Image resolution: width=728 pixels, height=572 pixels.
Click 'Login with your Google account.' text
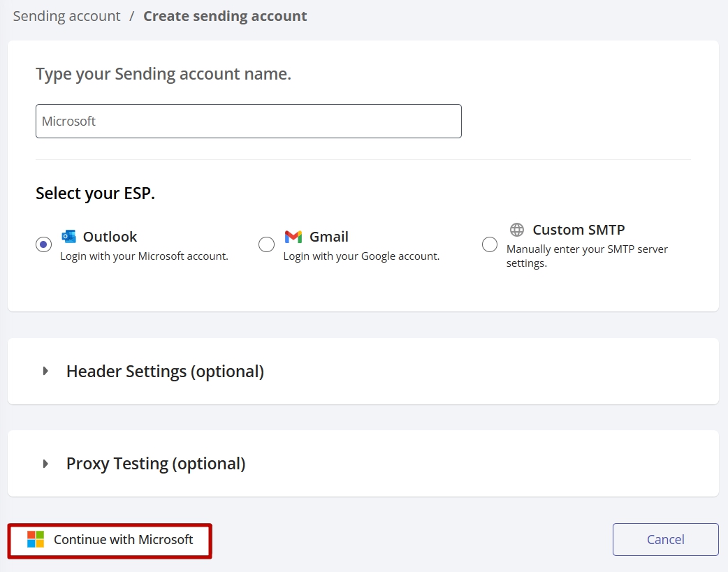pyautogui.click(x=361, y=256)
